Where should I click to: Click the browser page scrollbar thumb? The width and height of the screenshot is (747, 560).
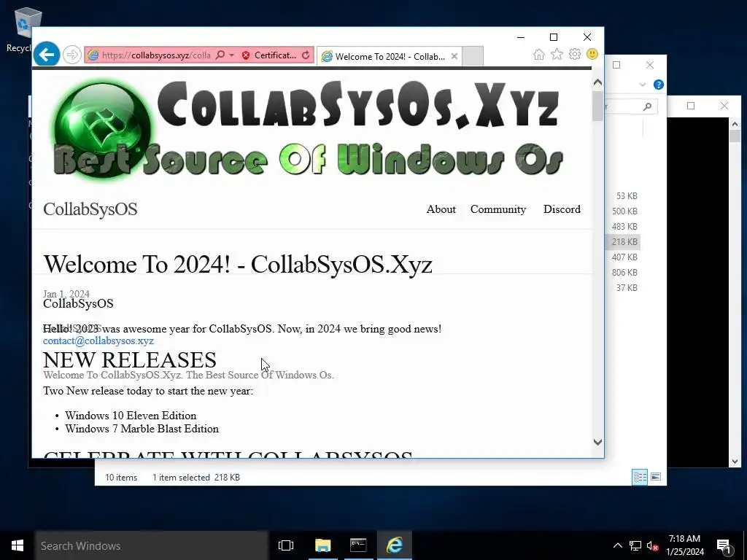597,106
